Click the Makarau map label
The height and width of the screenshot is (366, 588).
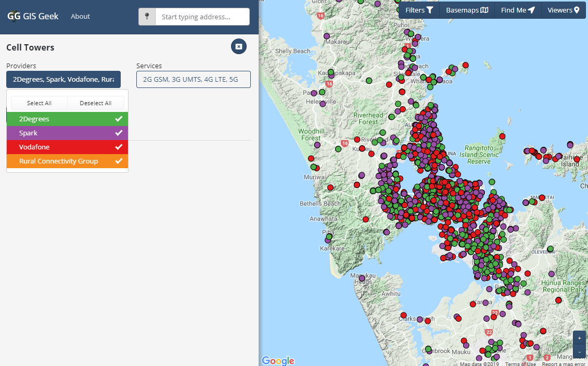point(338,42)
